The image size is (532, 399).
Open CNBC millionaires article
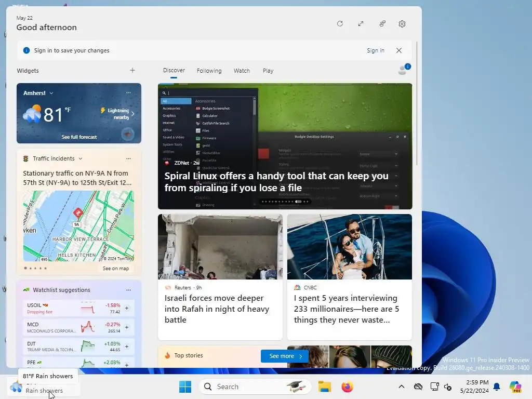point(350,277)
